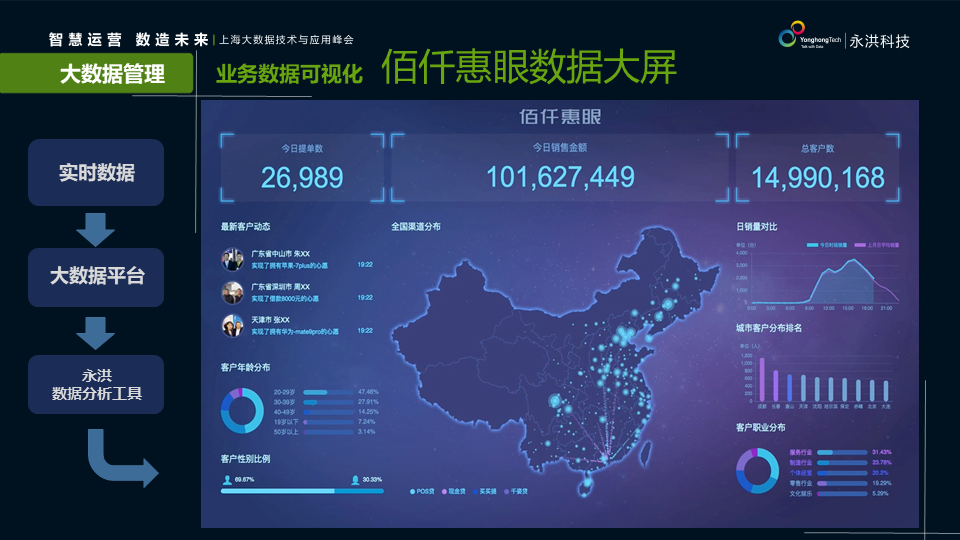Open avatar of 广东省深圳市 周XX
Image resolution: width=960 pixels, height=540 pixels.
coord(232,293)
